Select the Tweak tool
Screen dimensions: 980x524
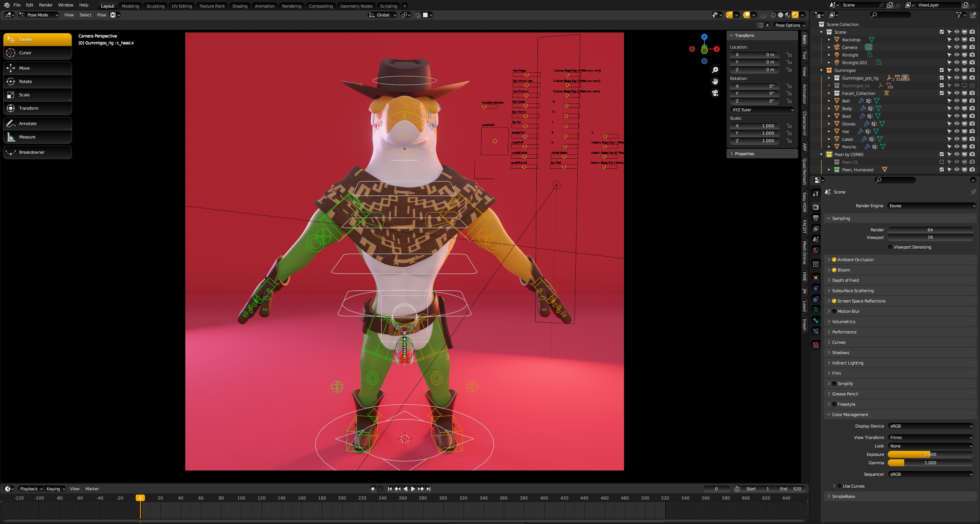click(38, 39)
